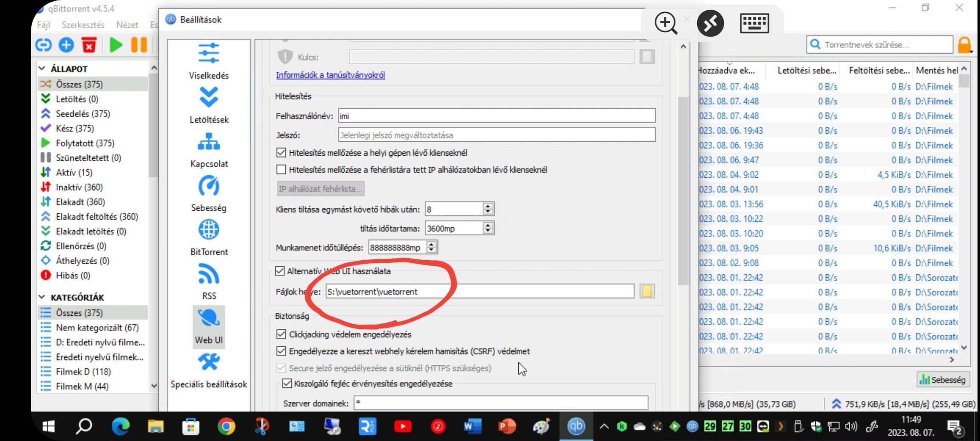Open the Szerkesztés menu
Viewport: 980px width, 441px height.
tap(83, 25)
